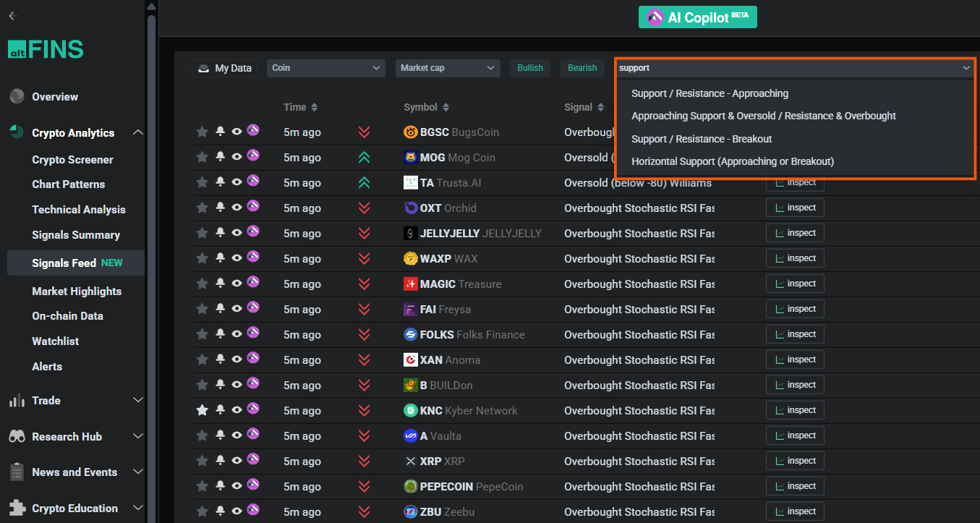Click the star icon for KNC row
980x523 pixels.
coord(203,410)
